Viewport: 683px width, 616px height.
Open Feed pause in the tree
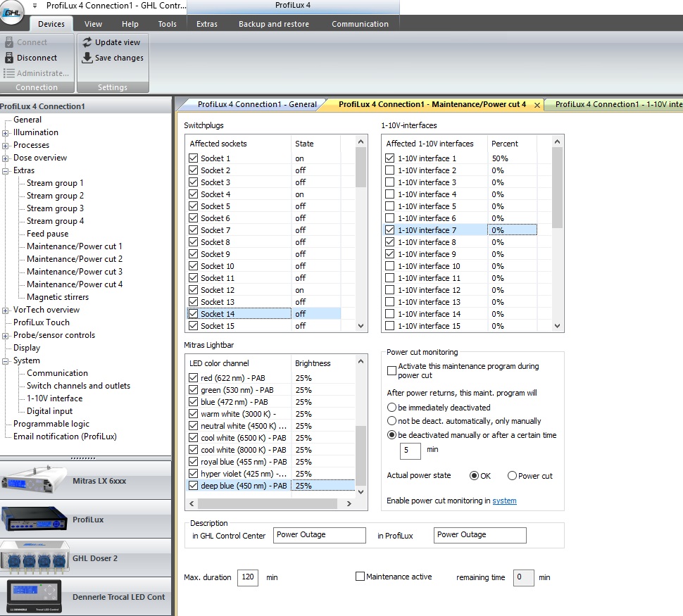[47, 234]
